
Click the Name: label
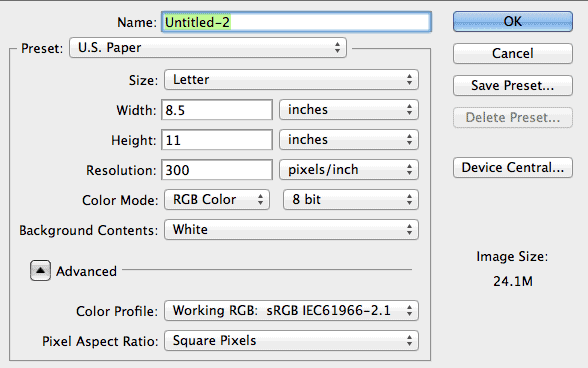[137, 23]
